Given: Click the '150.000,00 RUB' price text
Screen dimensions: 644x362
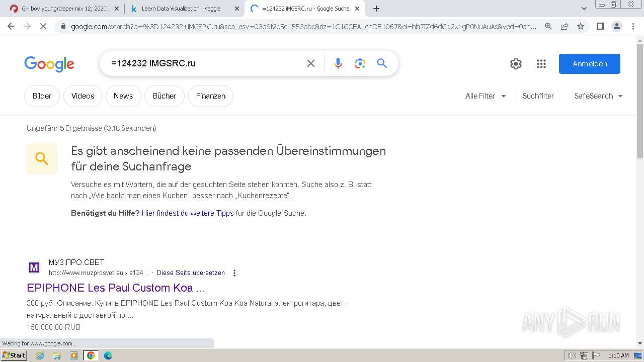Looking at the screenshot, I should point(53,327).
